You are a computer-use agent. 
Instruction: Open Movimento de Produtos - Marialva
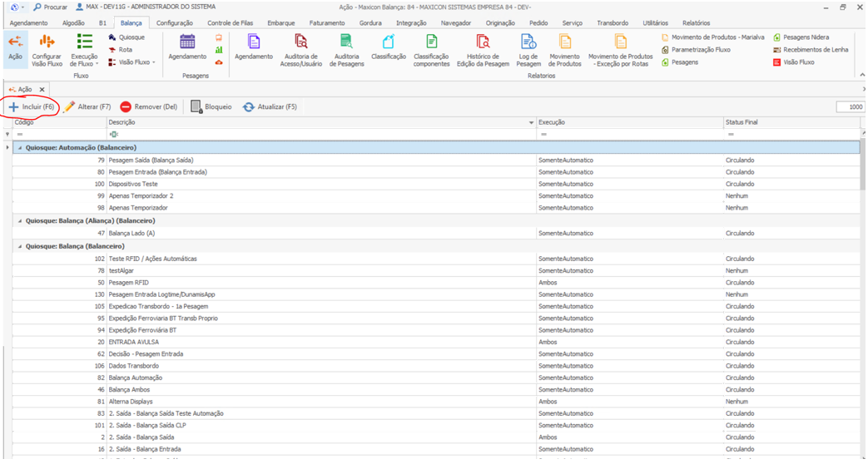[713, 37]
